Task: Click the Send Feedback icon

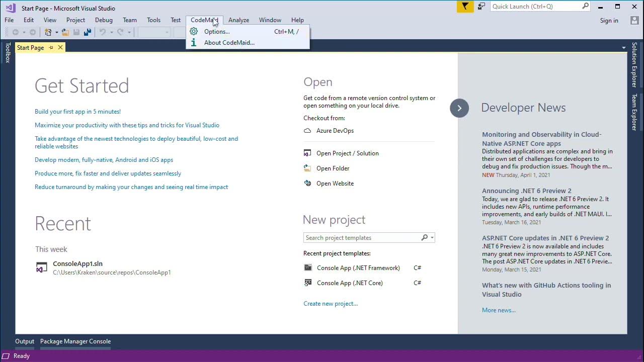Action: click(x=482, y=7)
